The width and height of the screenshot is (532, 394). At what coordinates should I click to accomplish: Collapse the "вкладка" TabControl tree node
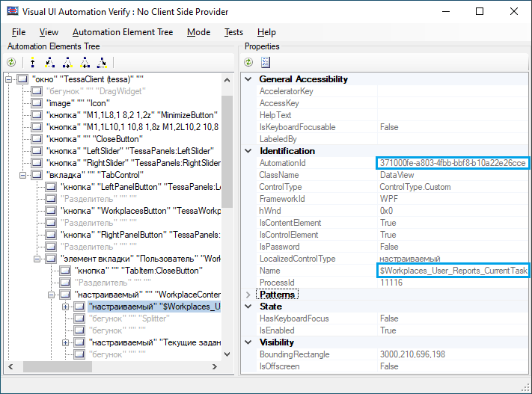tap(24, 175)
